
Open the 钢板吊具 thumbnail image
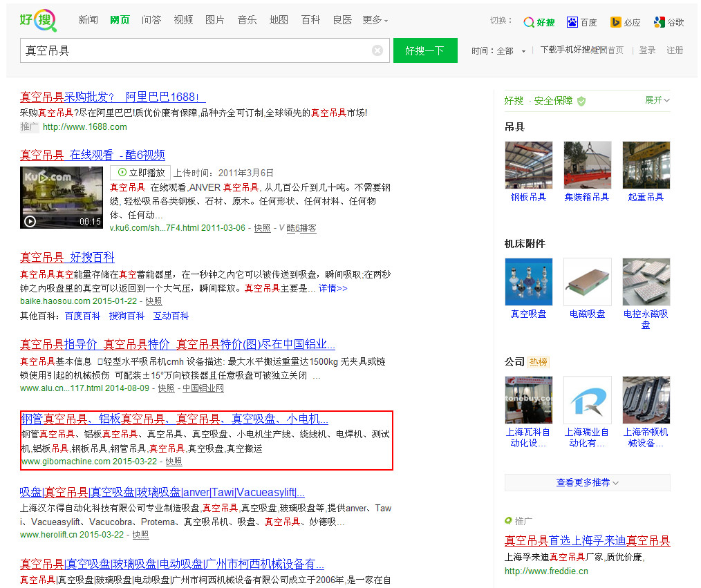tap(529, 165)
